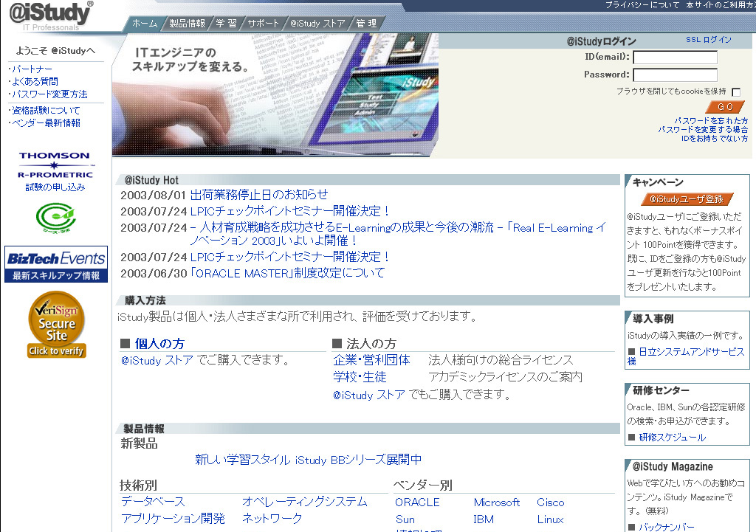756x532 pixels.
Task: Open the パートナー sidebar link
Action: 32,69
